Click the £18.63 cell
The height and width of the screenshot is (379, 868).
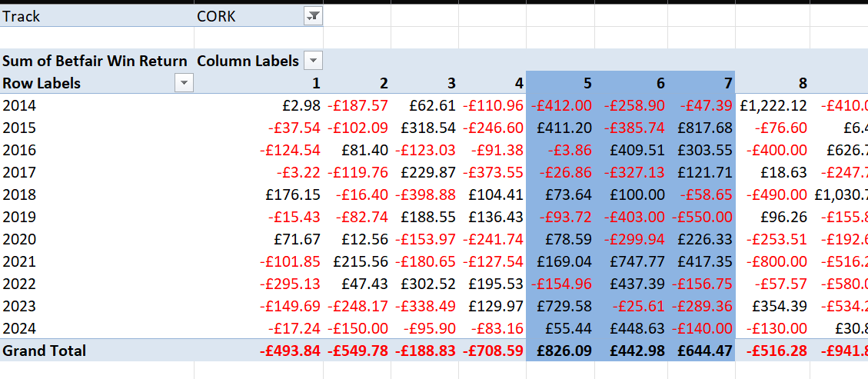coord(773,172)
